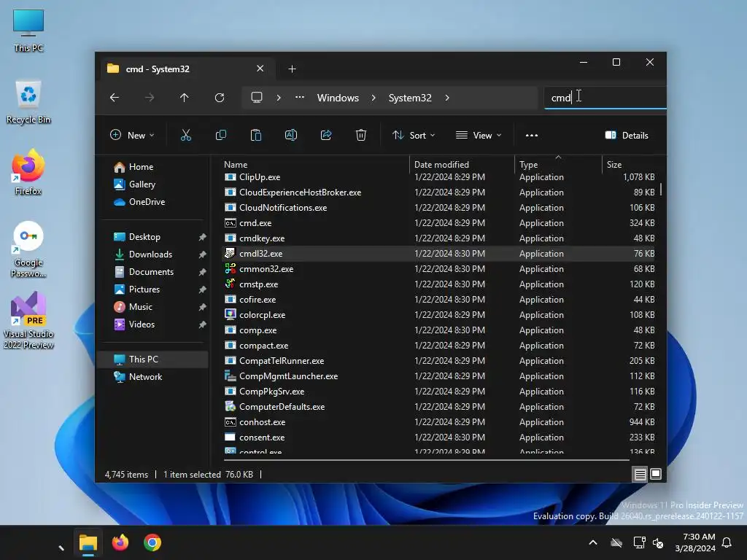Viewport: 747px width, 560px height.
Task: Click the vertical scrollbar thumb
Action: click(661, 189)
